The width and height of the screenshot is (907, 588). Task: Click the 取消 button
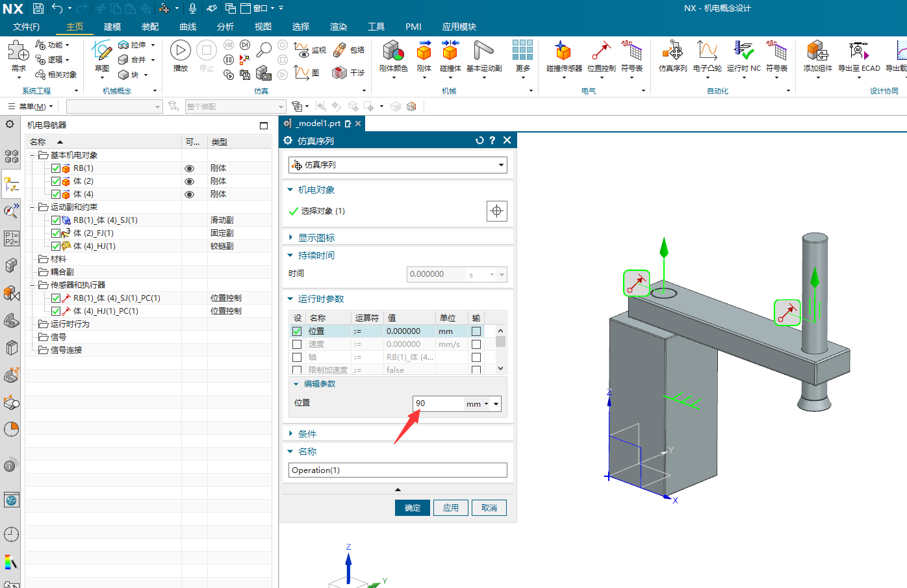pyautogui.click(x=489, y=508)
